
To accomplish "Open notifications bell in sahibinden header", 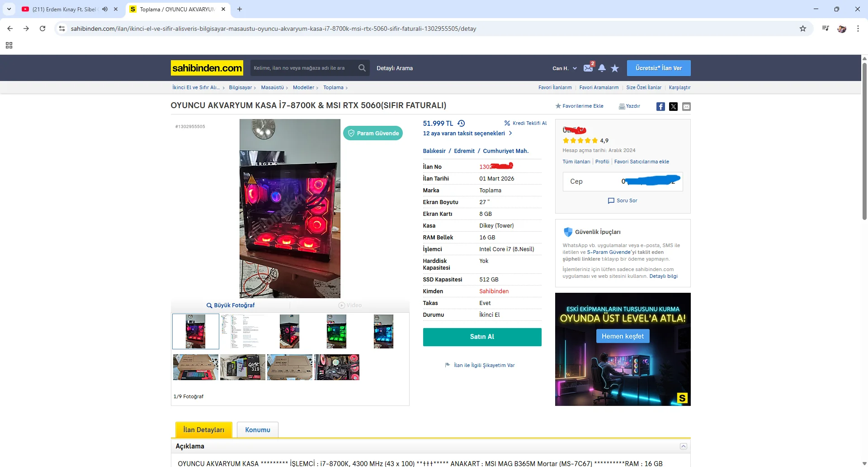I will [602, 68].
